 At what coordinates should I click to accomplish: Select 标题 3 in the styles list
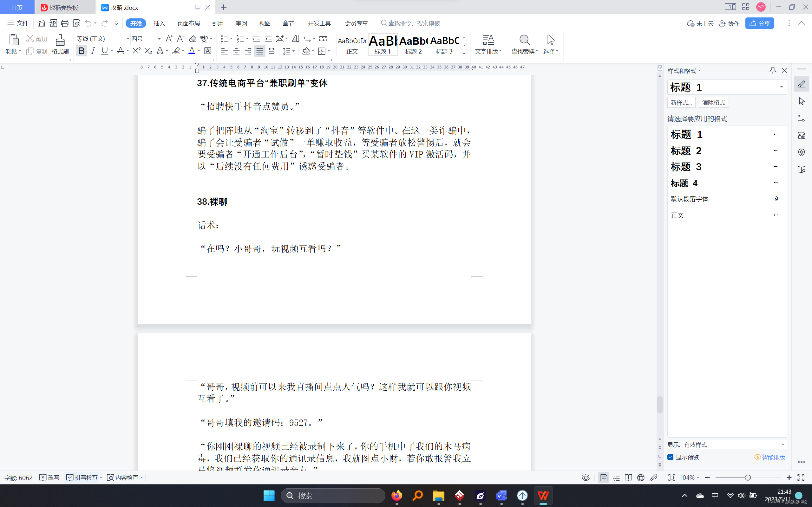click(686, 167)
